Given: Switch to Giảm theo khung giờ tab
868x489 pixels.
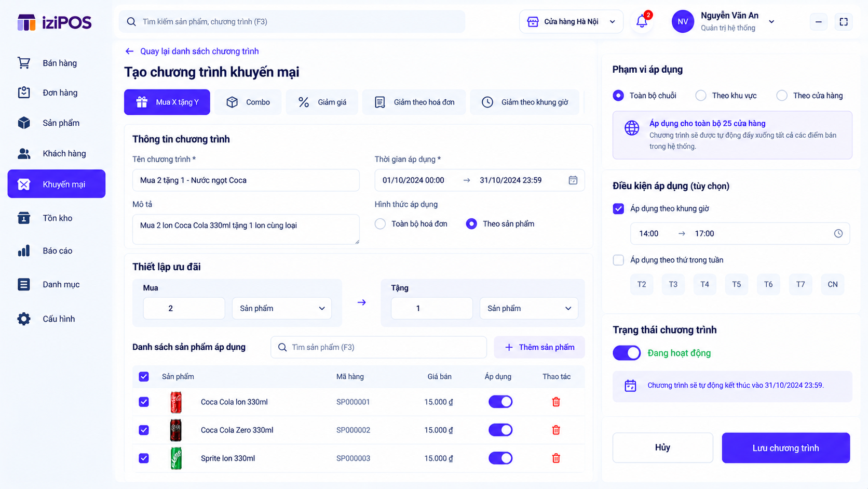Looking at the screenshot, I should (x=524, y=102).
